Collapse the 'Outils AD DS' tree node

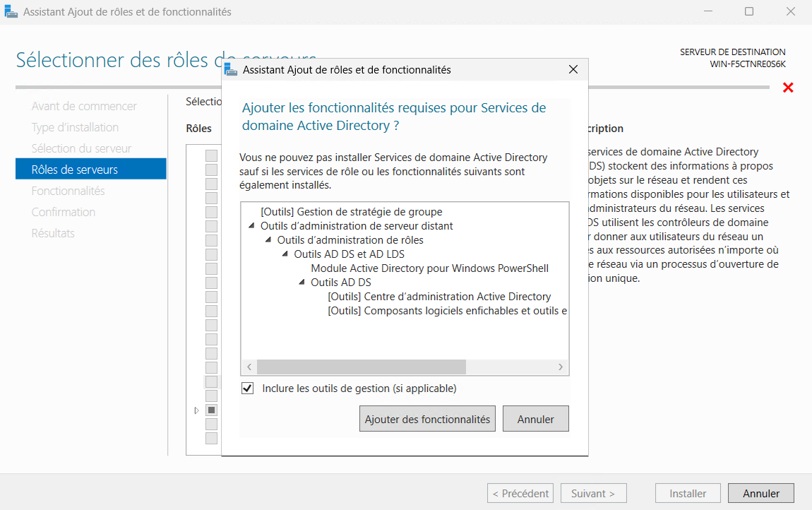[302, 283]
